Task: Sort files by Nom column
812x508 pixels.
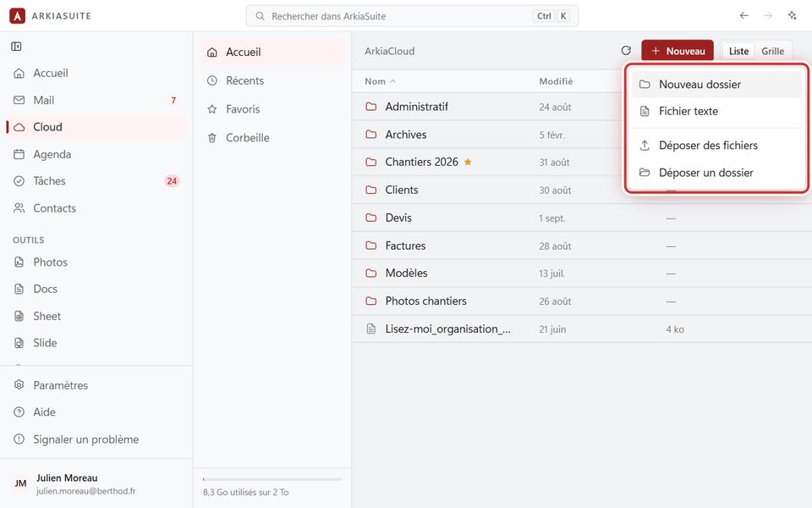Action: [380, 81]
